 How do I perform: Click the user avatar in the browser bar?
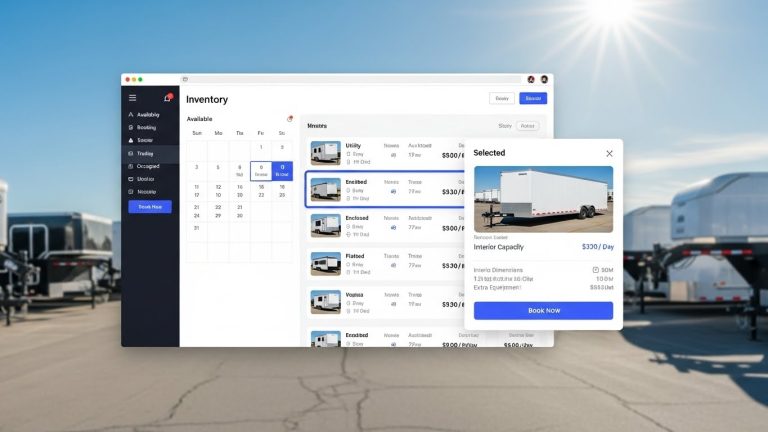click(x=544, y=79)
